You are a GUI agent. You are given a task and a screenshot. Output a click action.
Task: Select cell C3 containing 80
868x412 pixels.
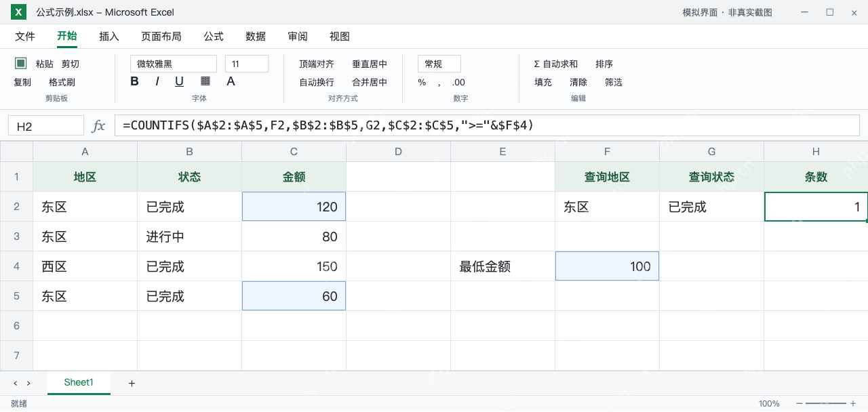point(294,236)
